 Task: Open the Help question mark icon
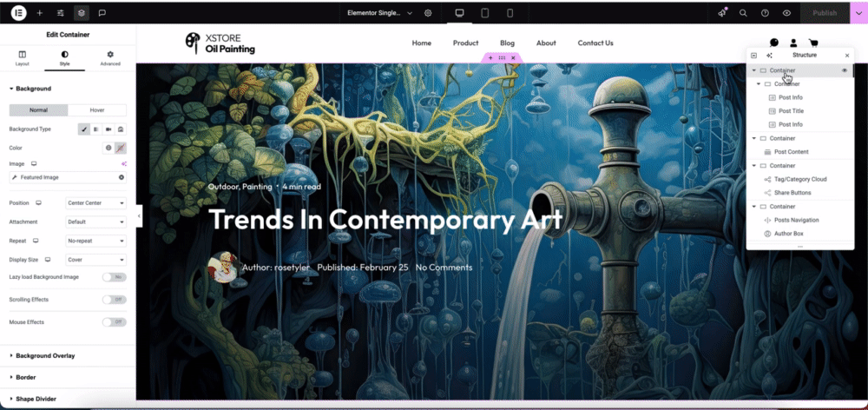coord(765,13)
